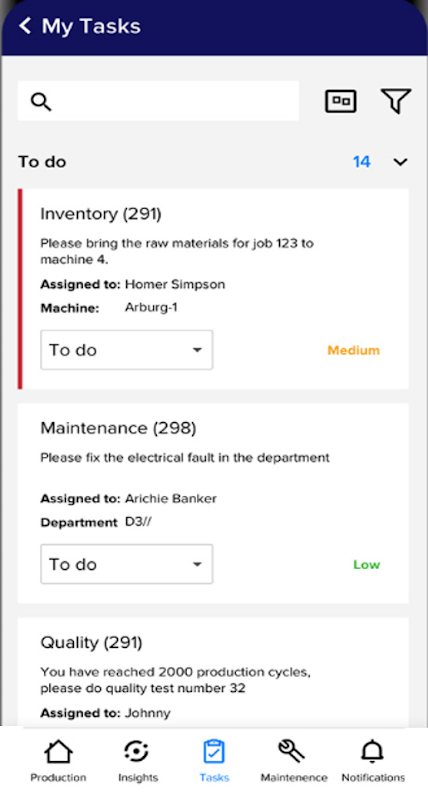Open the filter funnel icon

tap(396, 101)
